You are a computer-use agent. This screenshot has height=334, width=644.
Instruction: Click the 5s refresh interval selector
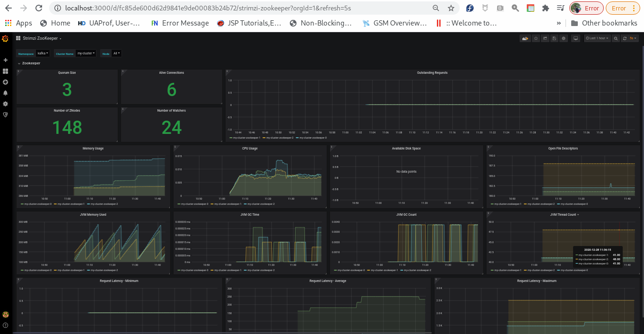[x=634, y=38]
